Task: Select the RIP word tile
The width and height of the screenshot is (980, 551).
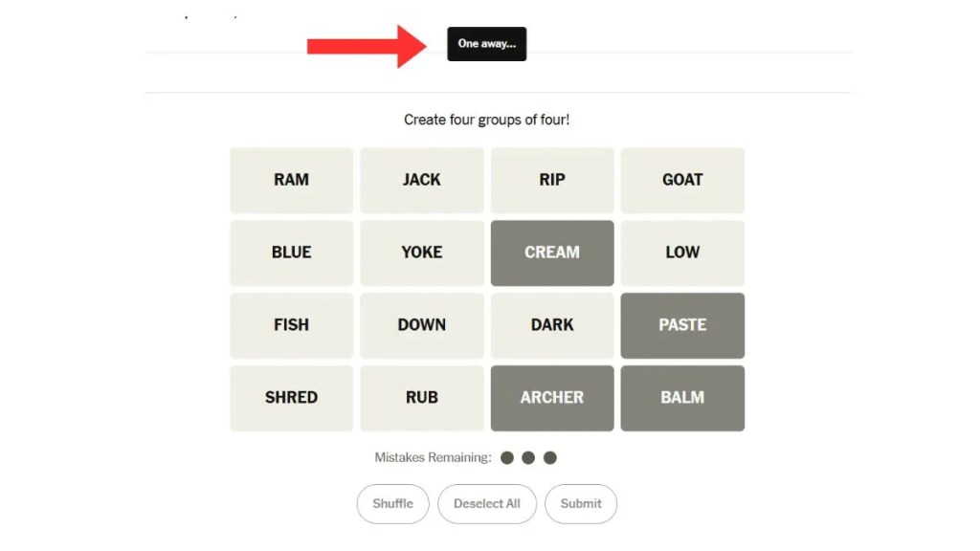Action: pos(552,180)
